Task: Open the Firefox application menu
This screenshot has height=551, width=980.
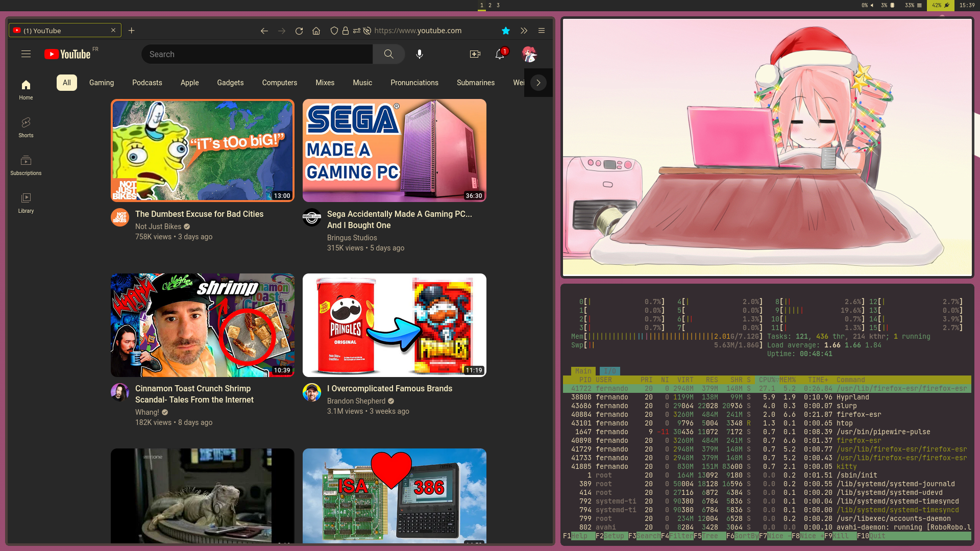Action: tap(542, 31)
